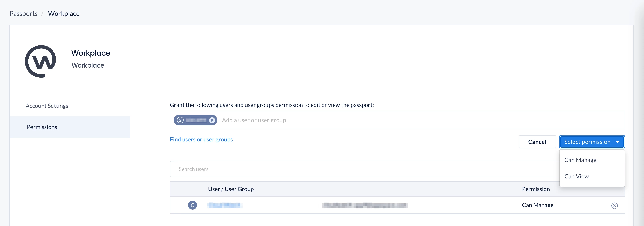Click the Search users field
This screenshot has height=226, width=644.
point(350,169)
